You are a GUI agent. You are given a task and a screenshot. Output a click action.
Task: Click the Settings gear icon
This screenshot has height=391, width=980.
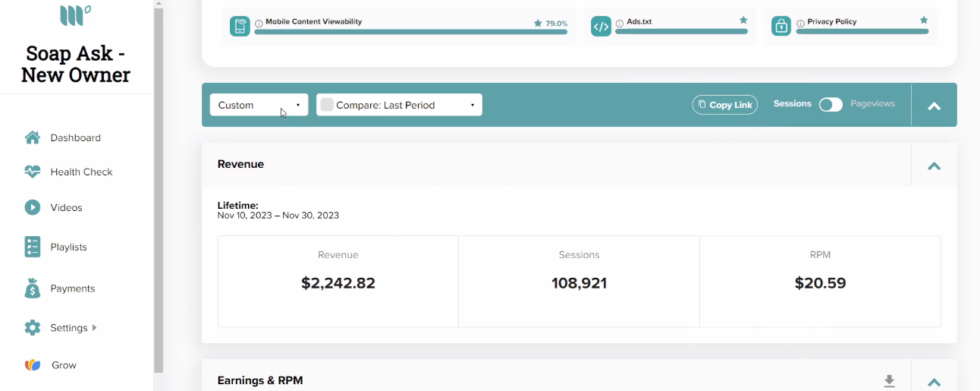coord(33,328)
